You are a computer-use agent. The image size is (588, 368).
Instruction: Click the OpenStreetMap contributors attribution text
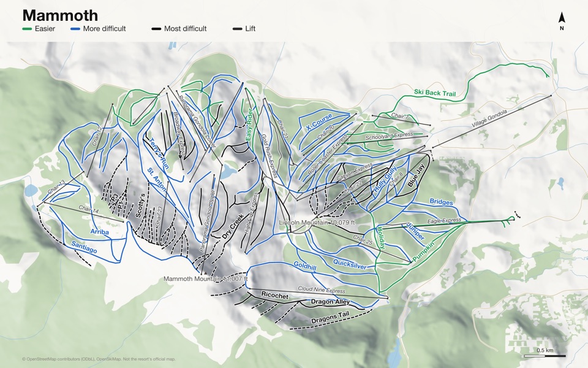tap(99, 359)
